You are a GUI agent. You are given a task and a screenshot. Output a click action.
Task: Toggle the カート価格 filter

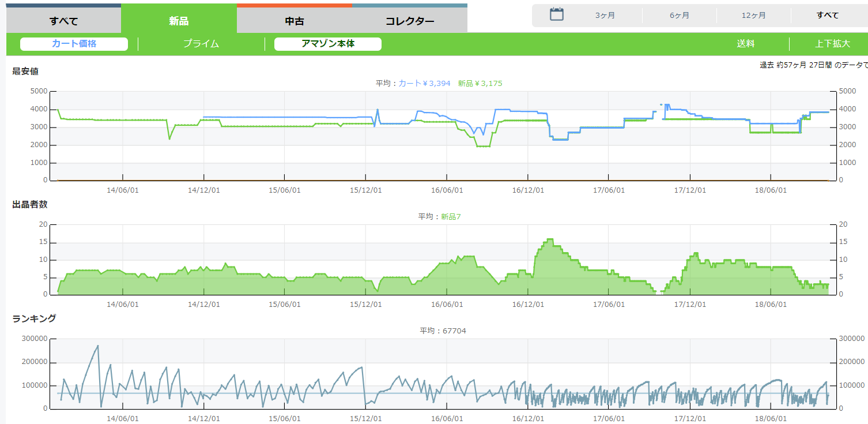tap(74, 44)
